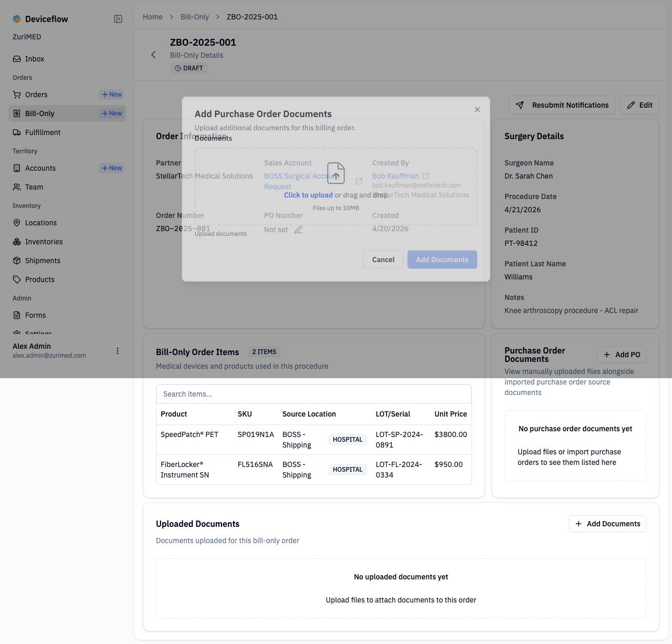Click the Product column header
Viewport: 672px width, 644px height.
174,414
